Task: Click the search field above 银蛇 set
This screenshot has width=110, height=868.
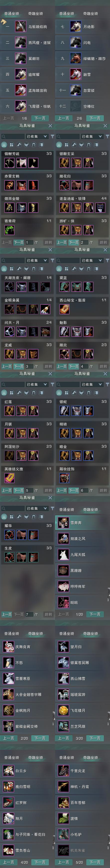Action: point(68,384)
